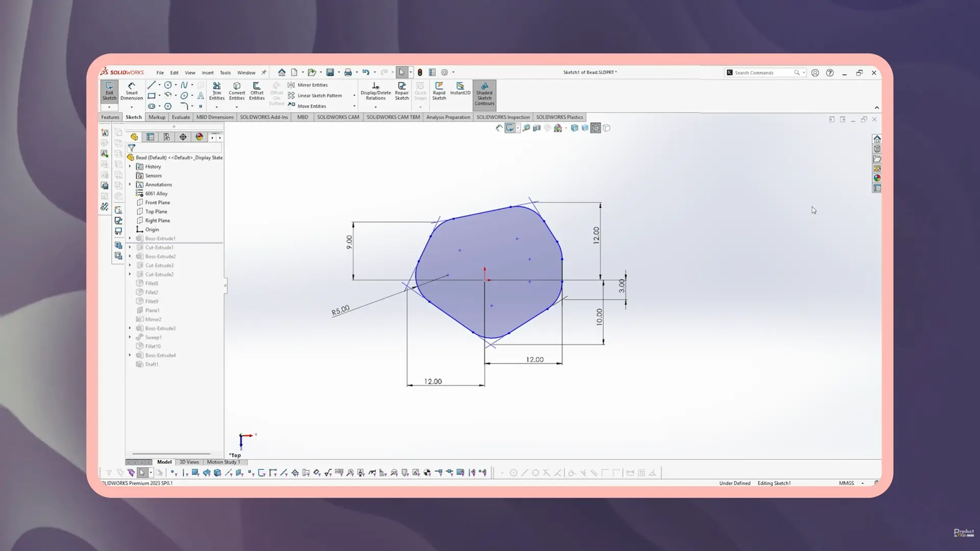Activate Offset Entities tool

(x=257, y=91)
